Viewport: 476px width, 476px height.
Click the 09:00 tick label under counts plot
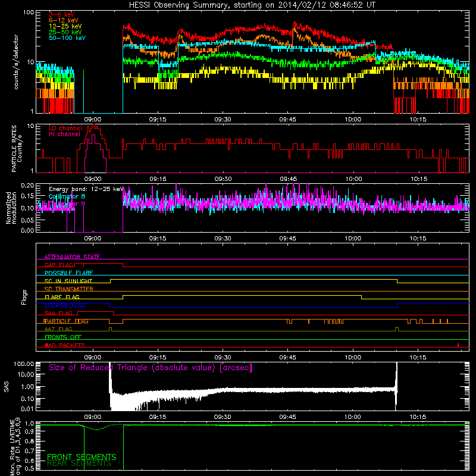(x=93, y=120)
